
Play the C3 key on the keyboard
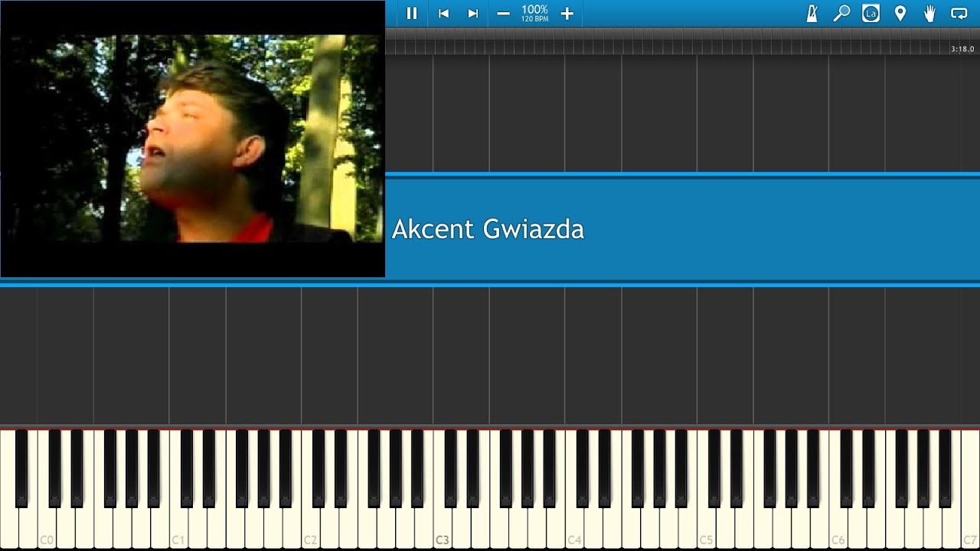pos(443,528)
